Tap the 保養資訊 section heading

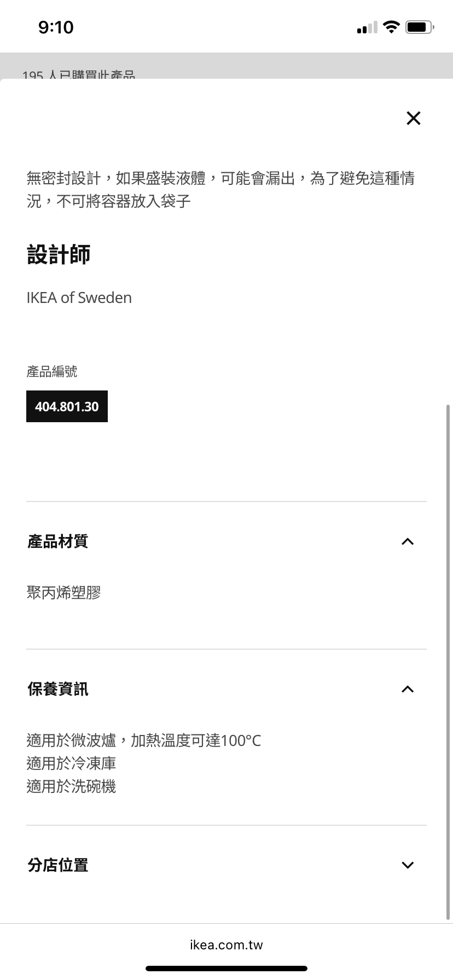point(57,689)
